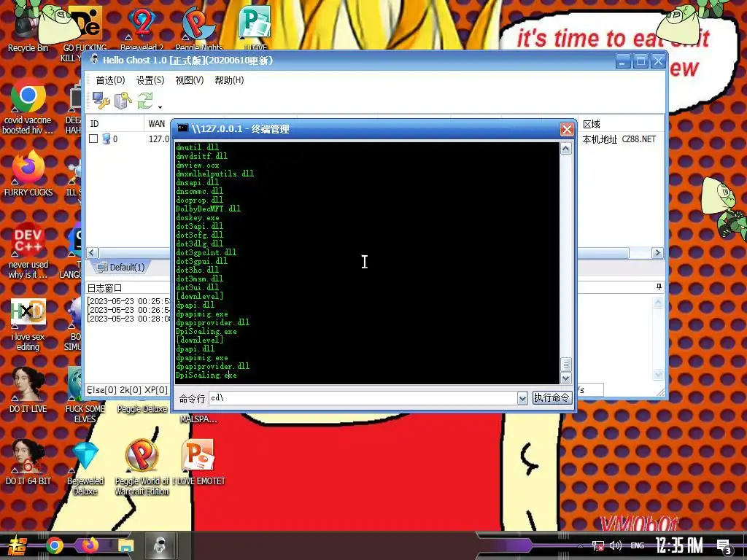The height and width of the screenshot is (560, 747).
Task: Click the 12:35 AM taskbar clock
Action: [679, 545]
